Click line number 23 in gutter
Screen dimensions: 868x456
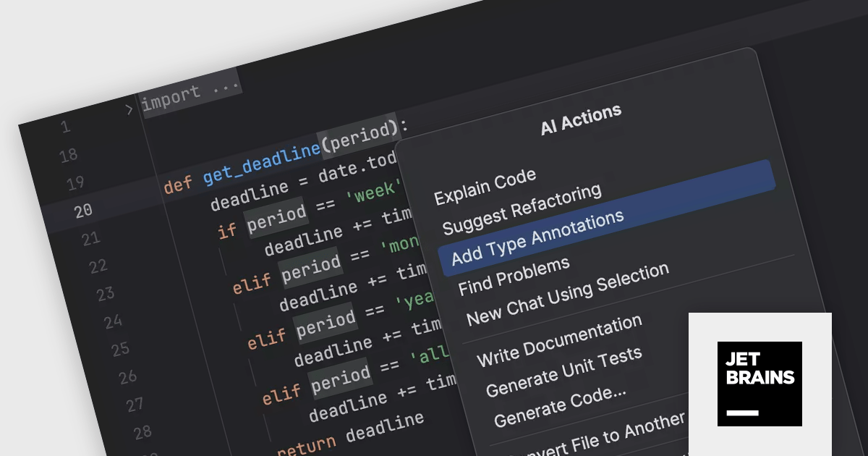pyautogui.click(x=106, y=294)
